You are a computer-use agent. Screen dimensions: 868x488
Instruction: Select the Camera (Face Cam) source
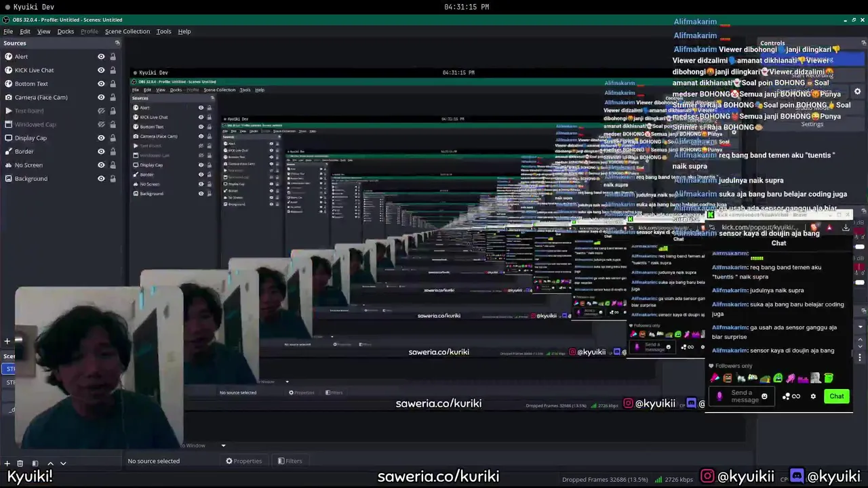click(x=60, y=97)
